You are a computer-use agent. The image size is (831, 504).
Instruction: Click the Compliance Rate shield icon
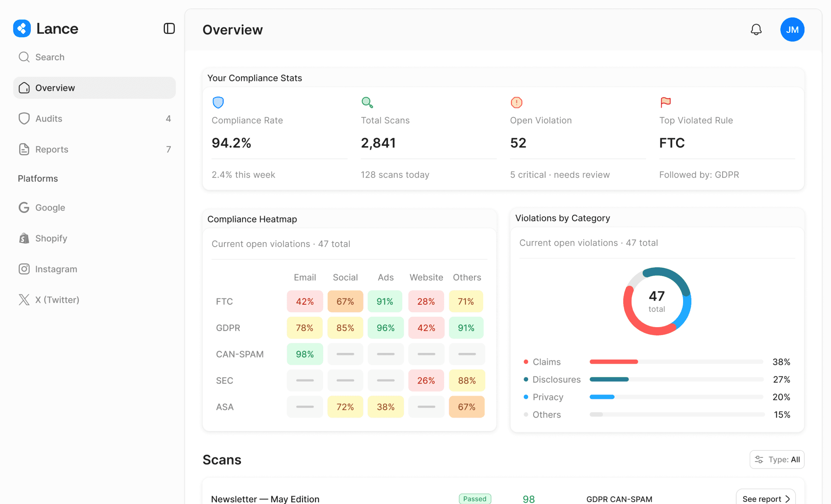point(218,102)
